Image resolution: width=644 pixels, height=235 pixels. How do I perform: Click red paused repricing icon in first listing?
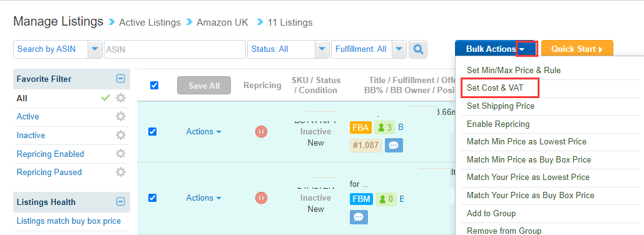click(261, 132)
